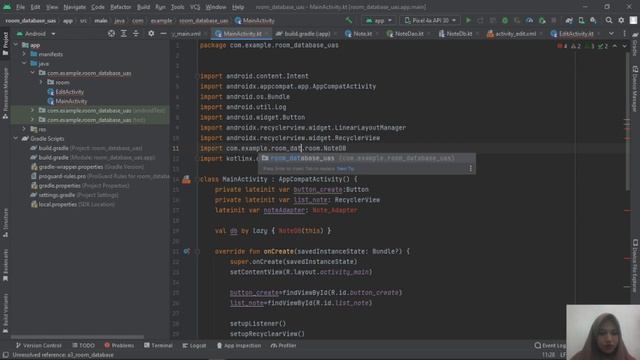Screen dimensions: 640x360
Task: Toggle the Device File Explorer right tab
Action: click(635, 266)
